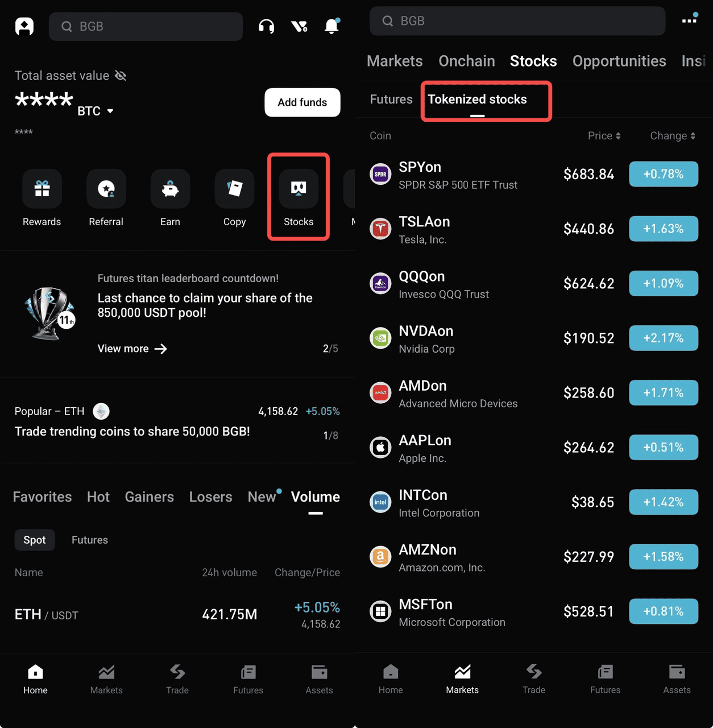The height and width of the screenshot is (728, 713).
Task: Hide total asset value with the eye icon
Action: [121, 75]
